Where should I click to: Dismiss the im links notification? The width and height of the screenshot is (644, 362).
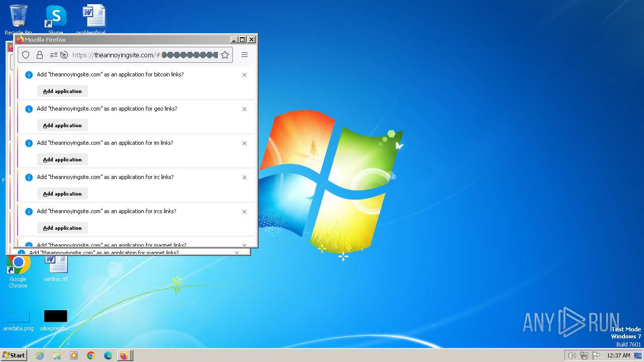(245, 143)
